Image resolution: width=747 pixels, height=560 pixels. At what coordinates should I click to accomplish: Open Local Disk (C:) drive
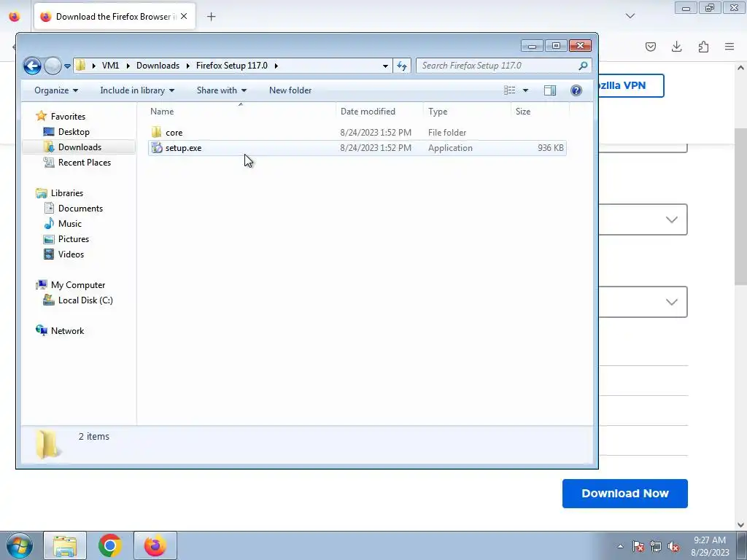point(85,300)
